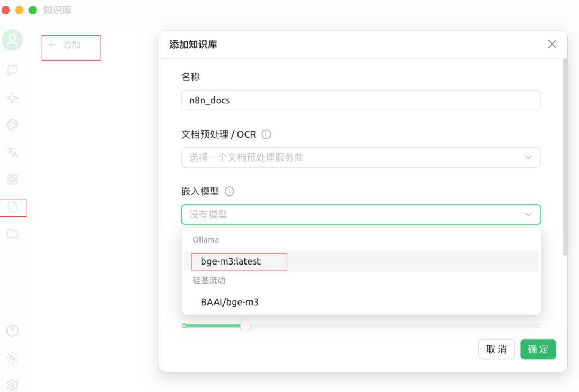Click the slider track's right end
Screen dimensions: 579x392
538,326
